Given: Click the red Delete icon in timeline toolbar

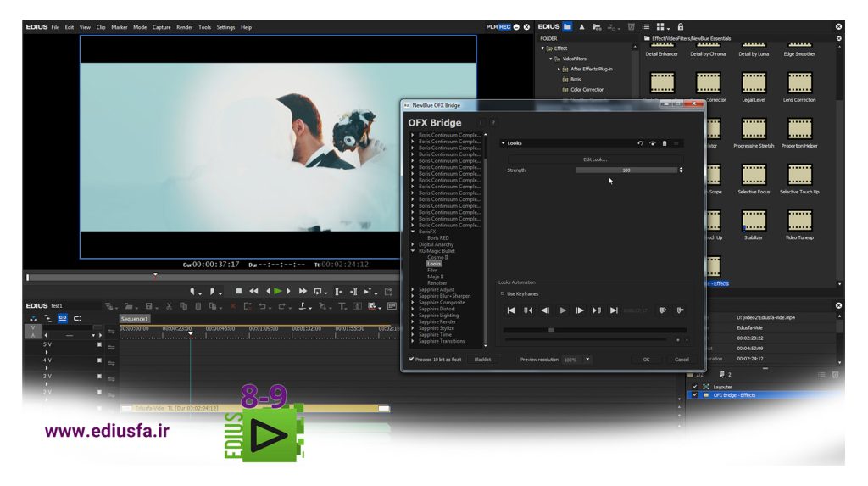Looking at the screenshot, I should coord(232,306).
